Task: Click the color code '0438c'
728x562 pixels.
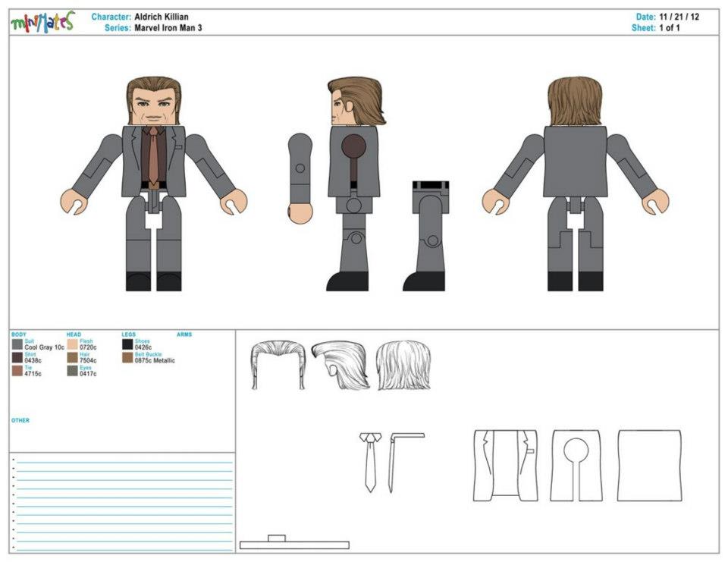Action: [33, 360]
